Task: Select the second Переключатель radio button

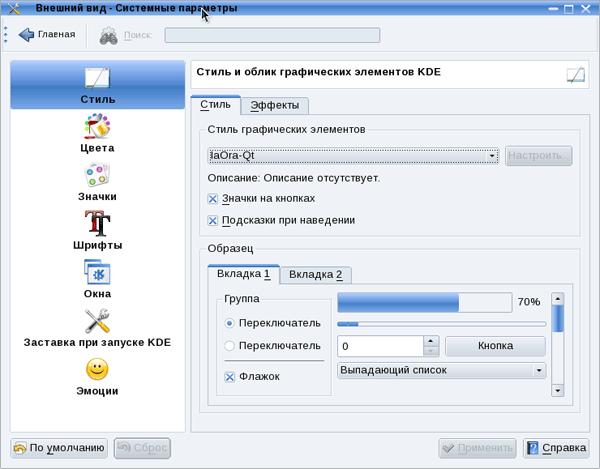Action: pyautogui.click(x=229, y=346)
